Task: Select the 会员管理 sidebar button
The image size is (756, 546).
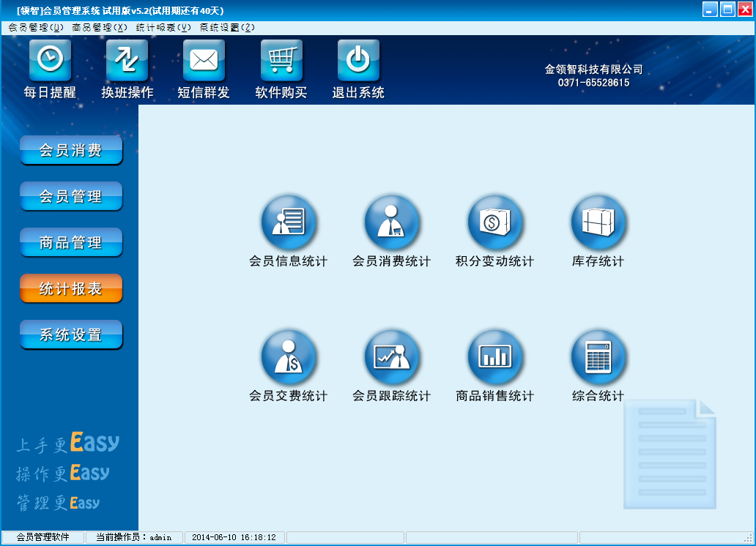Action: 71,196
